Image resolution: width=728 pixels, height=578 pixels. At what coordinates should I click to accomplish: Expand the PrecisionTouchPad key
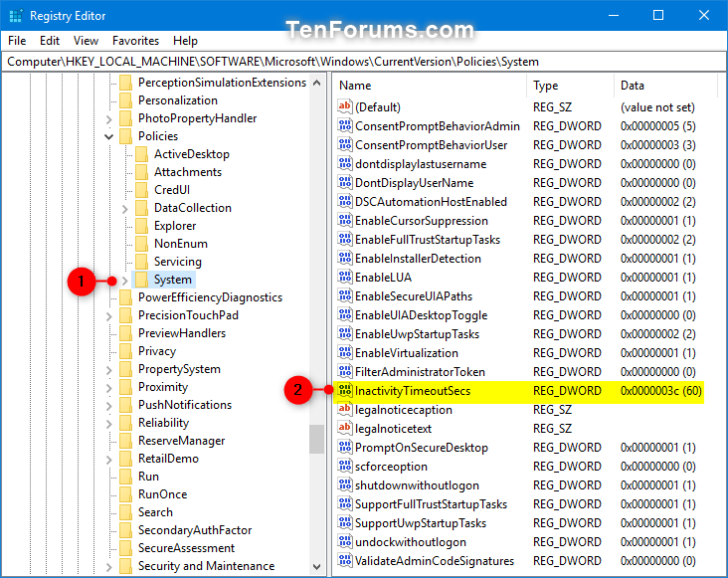(x=109, y=316)
